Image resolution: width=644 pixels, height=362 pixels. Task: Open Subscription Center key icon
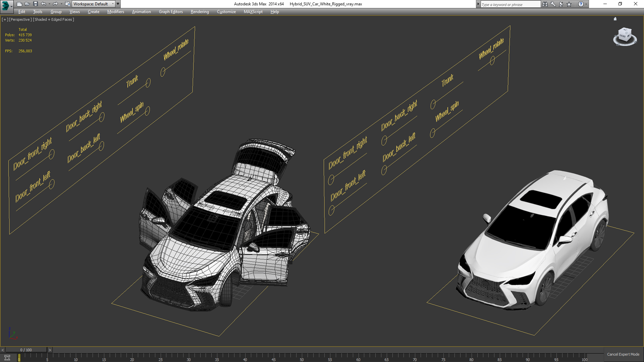553,4
